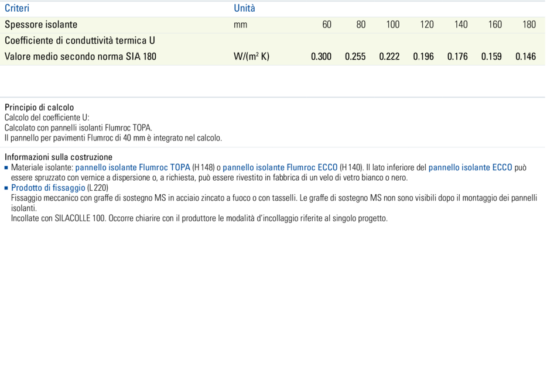Click the 0.146 U-value cell
547x392 pixels.
click(x=525, y=57)
